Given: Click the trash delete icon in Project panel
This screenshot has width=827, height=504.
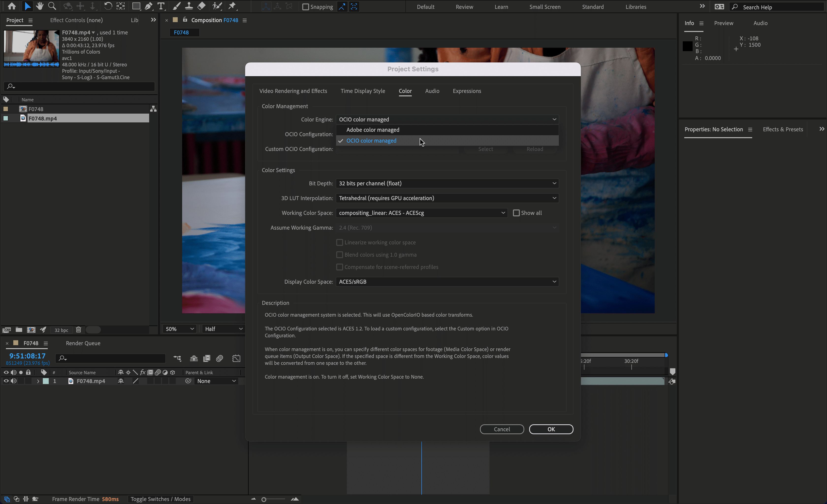Looking at the screenshot, I should 79,330.
